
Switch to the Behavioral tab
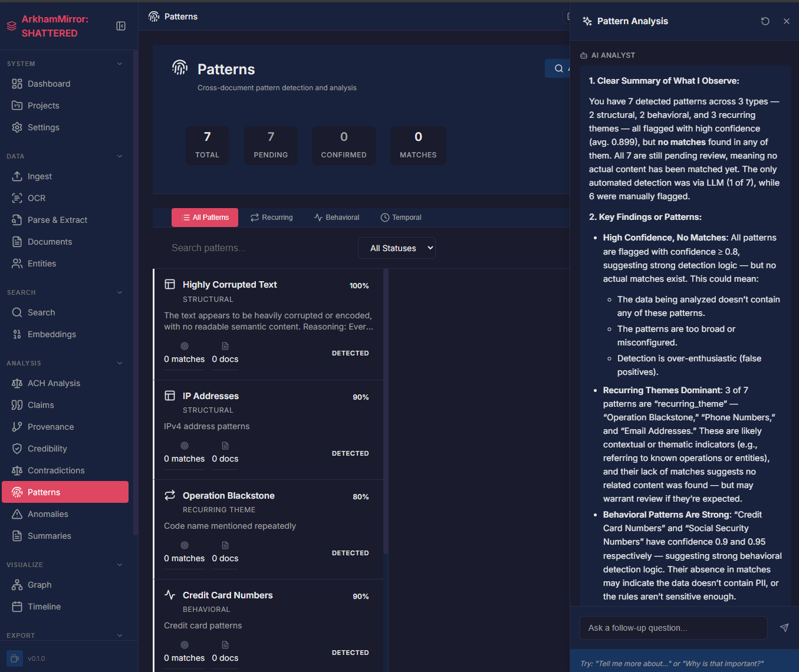pos(337,218)
